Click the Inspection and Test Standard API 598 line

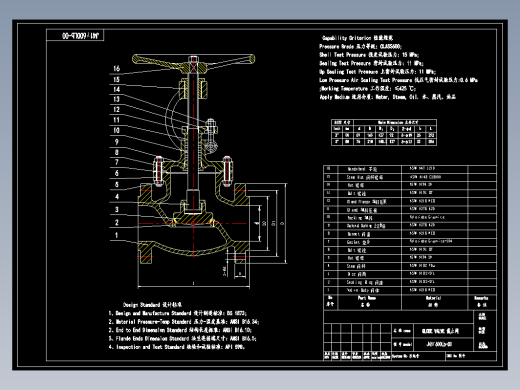[x=177, y=347]
